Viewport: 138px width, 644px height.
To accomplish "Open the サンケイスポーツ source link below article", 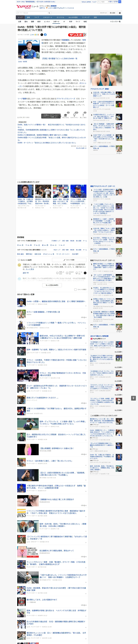I will click(81, 148).
